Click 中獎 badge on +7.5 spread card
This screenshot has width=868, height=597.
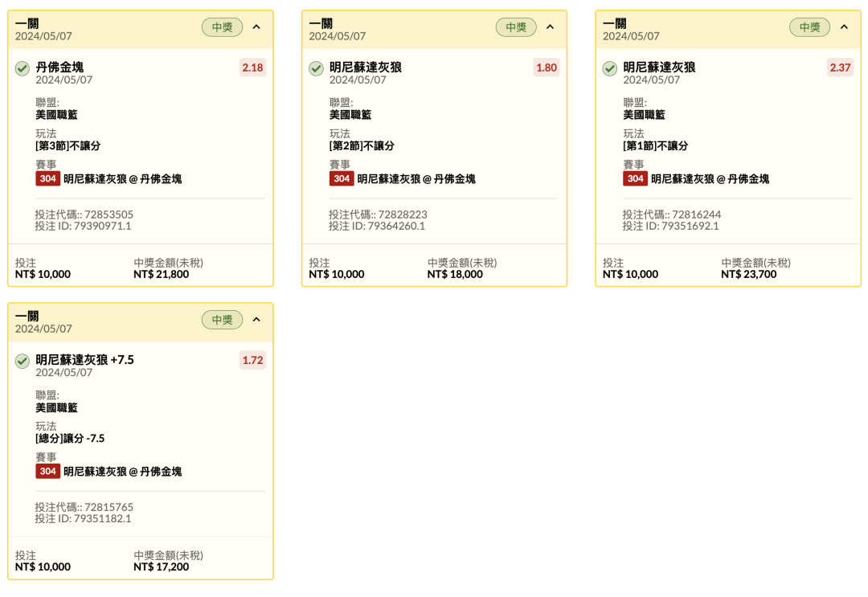(223, 320)
